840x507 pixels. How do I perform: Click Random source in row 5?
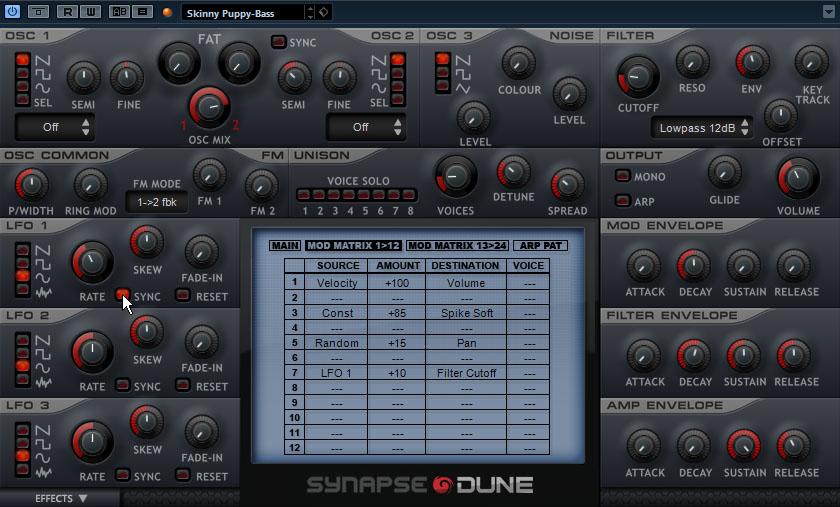pos(336,343)
